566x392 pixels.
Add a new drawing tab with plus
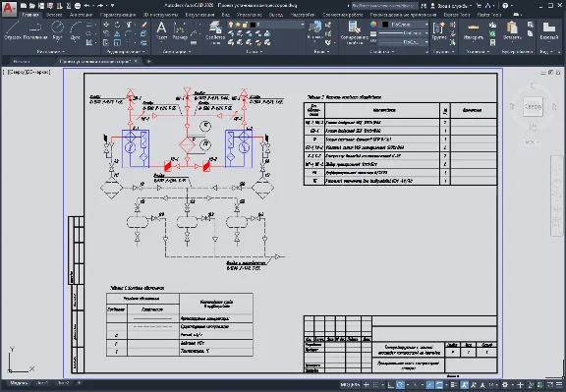pos(148,61)
